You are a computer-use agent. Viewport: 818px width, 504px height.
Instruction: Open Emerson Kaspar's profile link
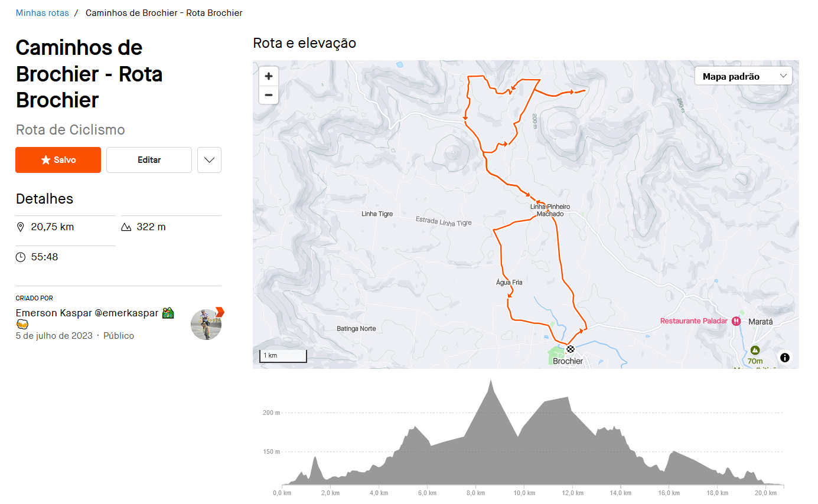(87, 313)
